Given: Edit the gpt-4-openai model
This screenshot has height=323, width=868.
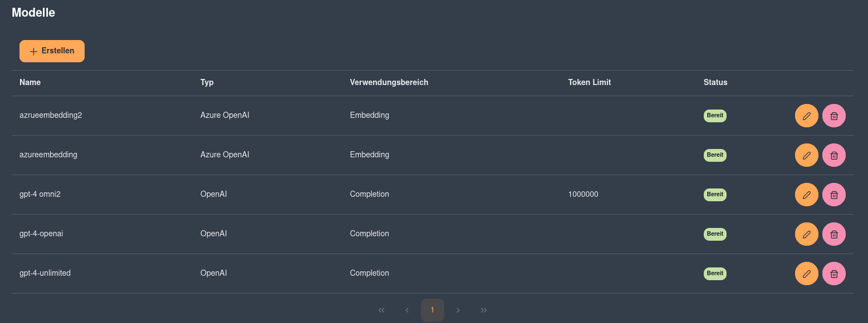Looking at the screenshot, I should pos(807,234).
